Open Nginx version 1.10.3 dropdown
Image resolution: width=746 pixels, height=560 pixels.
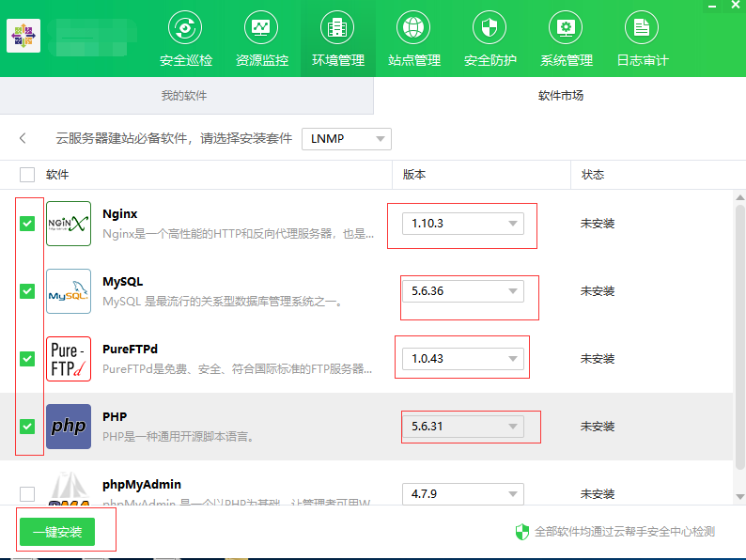pyautogui.click(x=463, y=224)
